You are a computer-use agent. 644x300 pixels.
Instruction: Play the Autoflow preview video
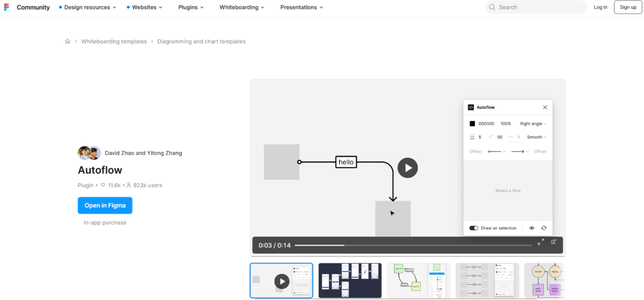pos(407,168)
